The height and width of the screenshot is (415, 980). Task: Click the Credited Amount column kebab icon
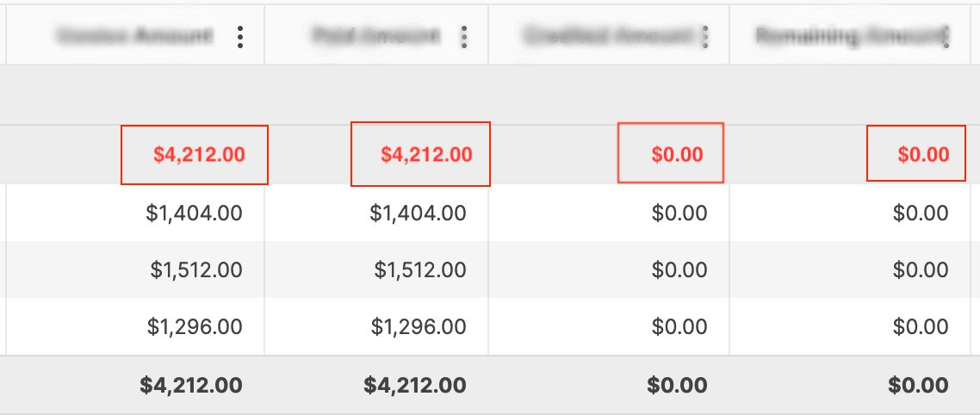[705, 36]
